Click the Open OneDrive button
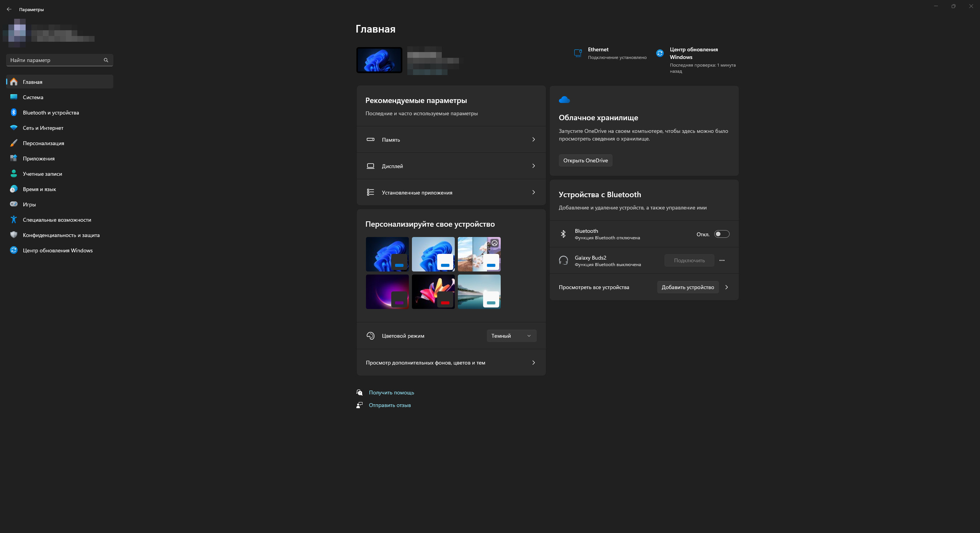This screenshot has width=980, height=533. pyautogui.click(x=585, y=160)
